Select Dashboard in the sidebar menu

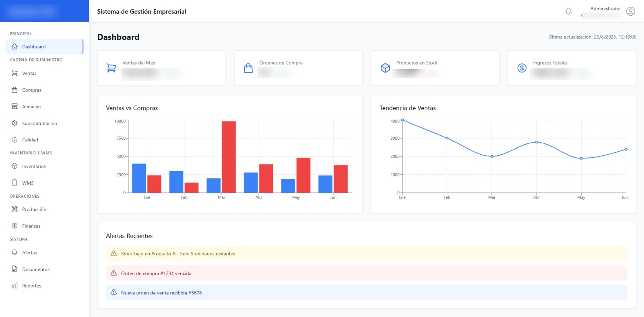(x=34, y=47)
